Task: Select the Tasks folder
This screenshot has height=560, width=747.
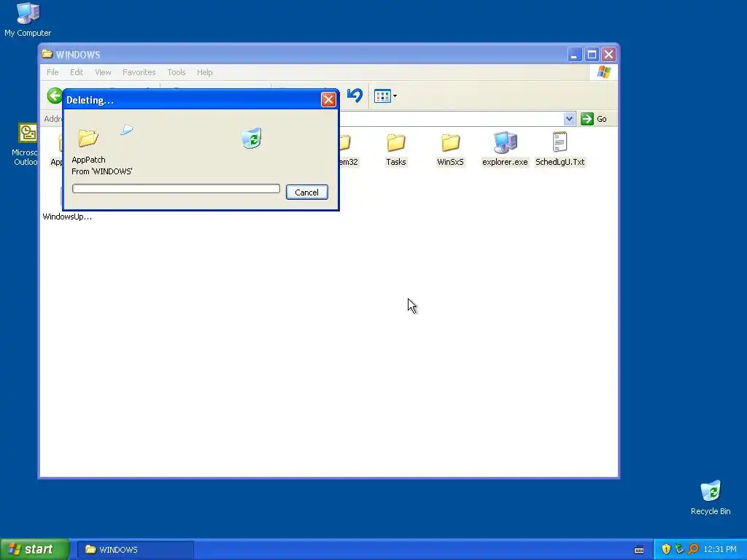Action: (396, 149)
